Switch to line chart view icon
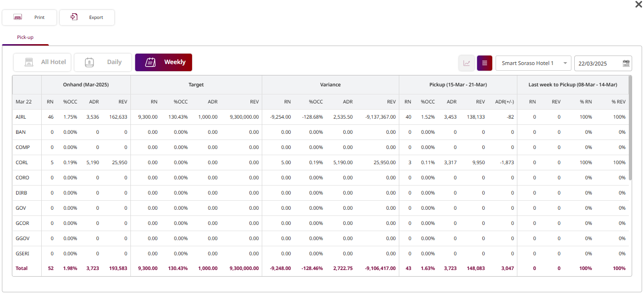The width and height of the screenshot is (644, 298). coord(467,63)
